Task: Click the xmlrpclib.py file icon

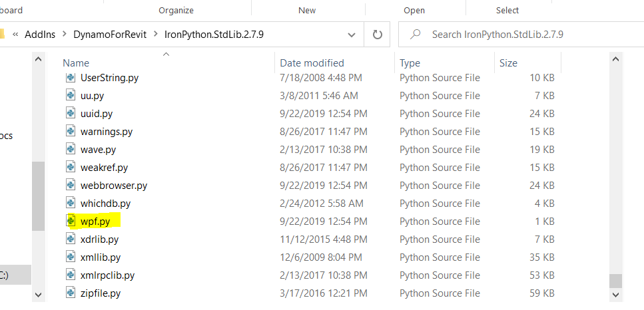Action: point(71,275)
